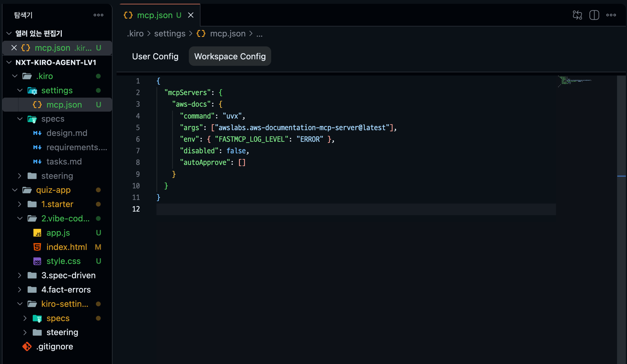This screenshot has height=364, width=627.
Task: Collapse the .kiro folder
Action: pos(14,76)
